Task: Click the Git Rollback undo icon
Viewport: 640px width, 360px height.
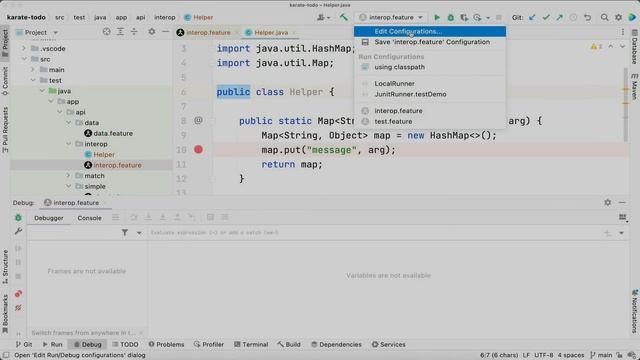Action: click(587, 18)
